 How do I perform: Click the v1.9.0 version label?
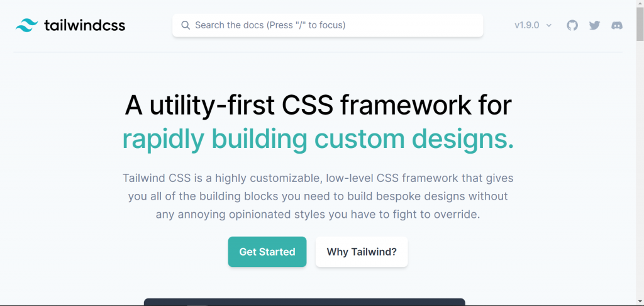pos(526,25)
